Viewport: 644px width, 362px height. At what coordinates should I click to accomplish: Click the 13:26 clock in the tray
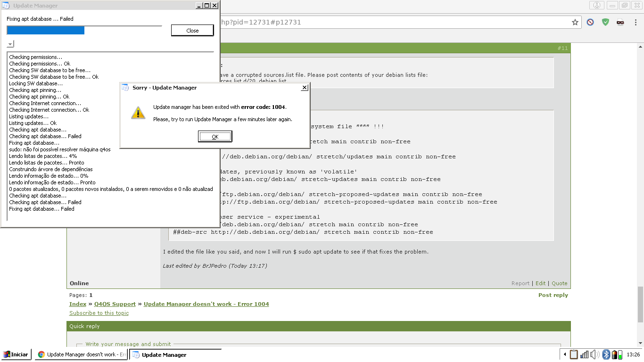pos(633,354)
